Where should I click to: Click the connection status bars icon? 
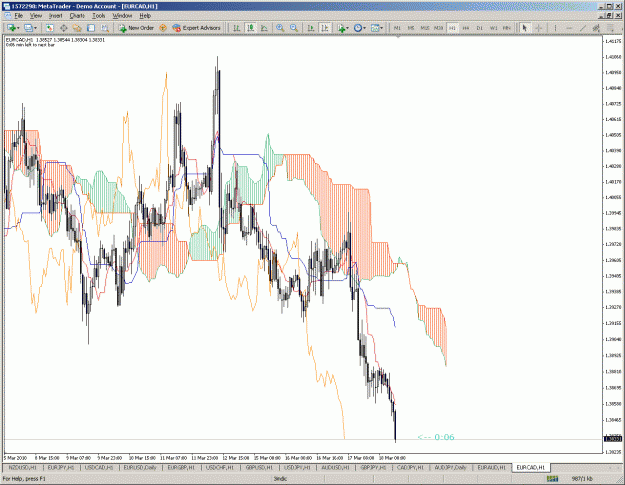[x=552, y=479]
